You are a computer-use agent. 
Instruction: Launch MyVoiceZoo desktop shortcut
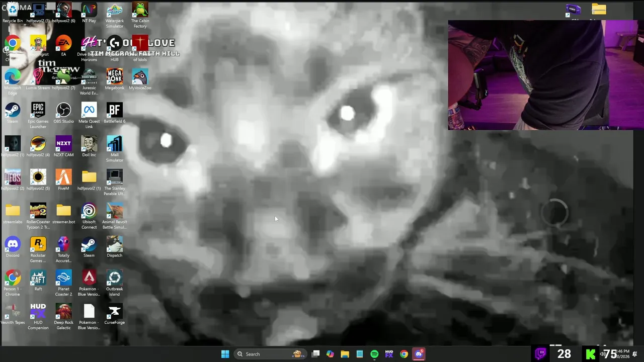coord(140,79)
